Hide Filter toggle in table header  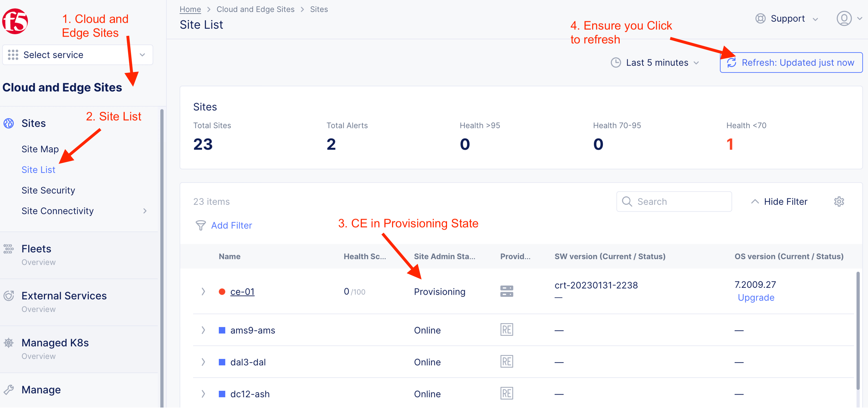tap(779, 202)
